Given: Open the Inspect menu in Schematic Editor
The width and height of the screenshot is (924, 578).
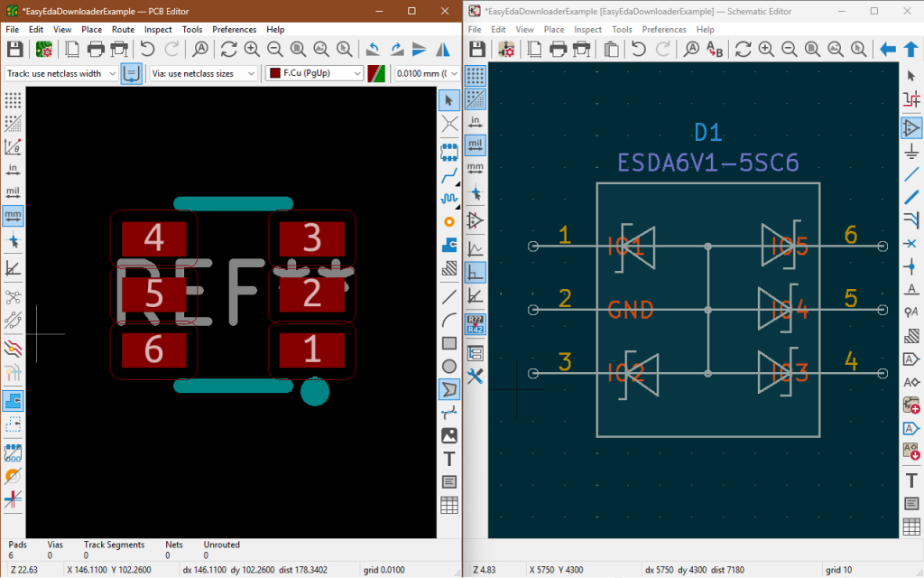Looking at the screenshot, I should [587, 29].
